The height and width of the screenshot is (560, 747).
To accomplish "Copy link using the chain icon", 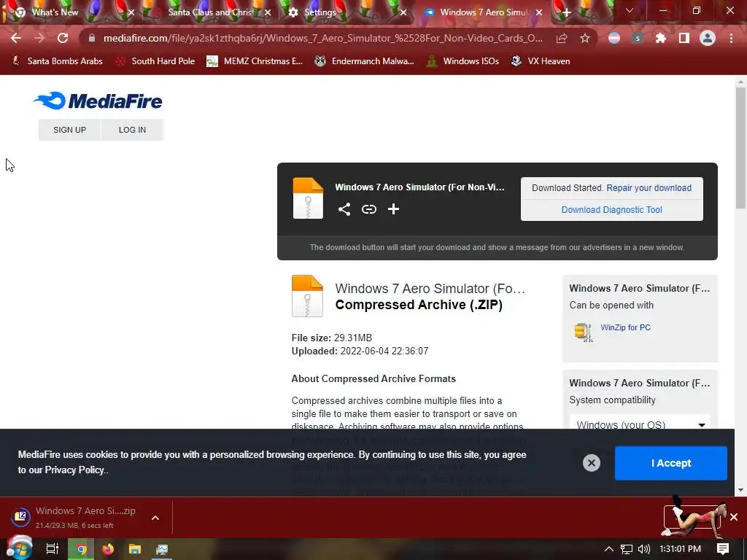I will coord(368,209).
